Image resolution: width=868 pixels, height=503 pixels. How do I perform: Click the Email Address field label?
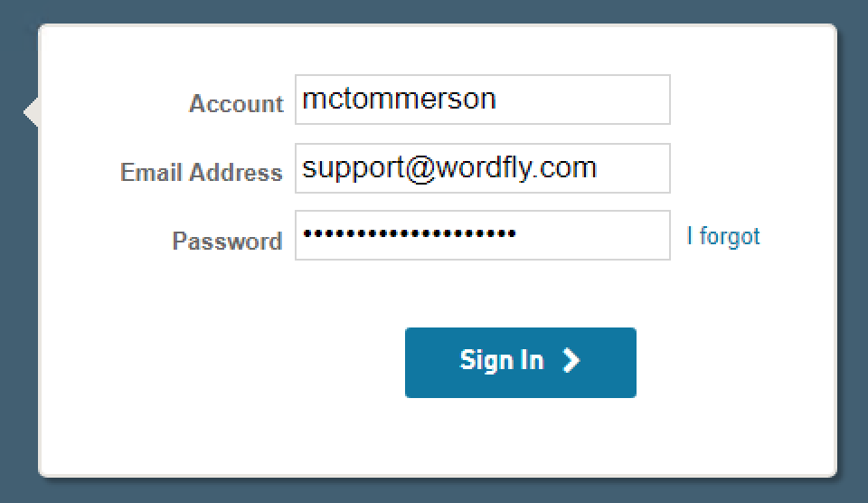[202, 172]
